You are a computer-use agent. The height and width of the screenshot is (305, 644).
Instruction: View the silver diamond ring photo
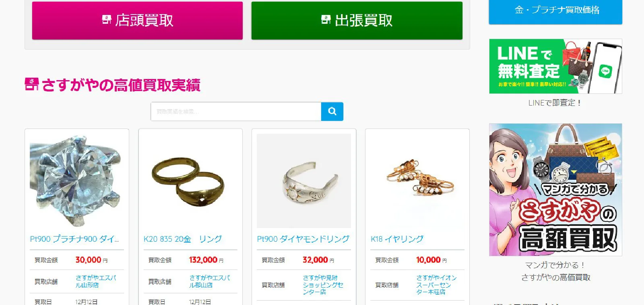coord(304,181)
